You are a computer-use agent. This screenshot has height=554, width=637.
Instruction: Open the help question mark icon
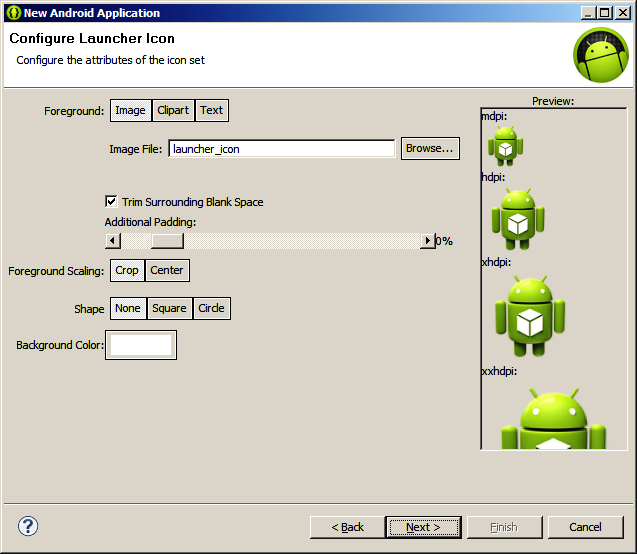(28, 526)
